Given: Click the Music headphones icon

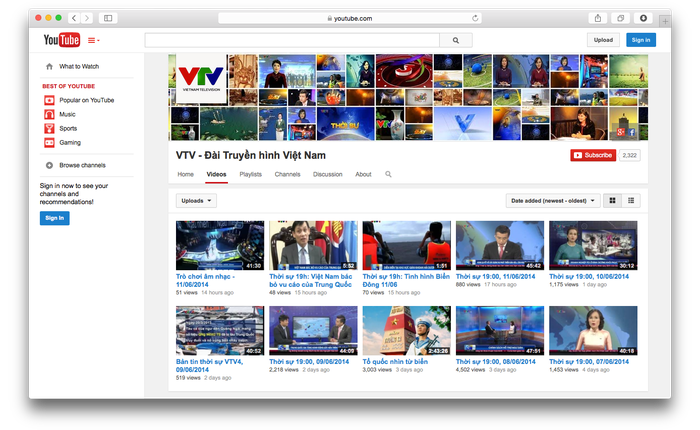Looking at the screenshot, I should [49, 114].
